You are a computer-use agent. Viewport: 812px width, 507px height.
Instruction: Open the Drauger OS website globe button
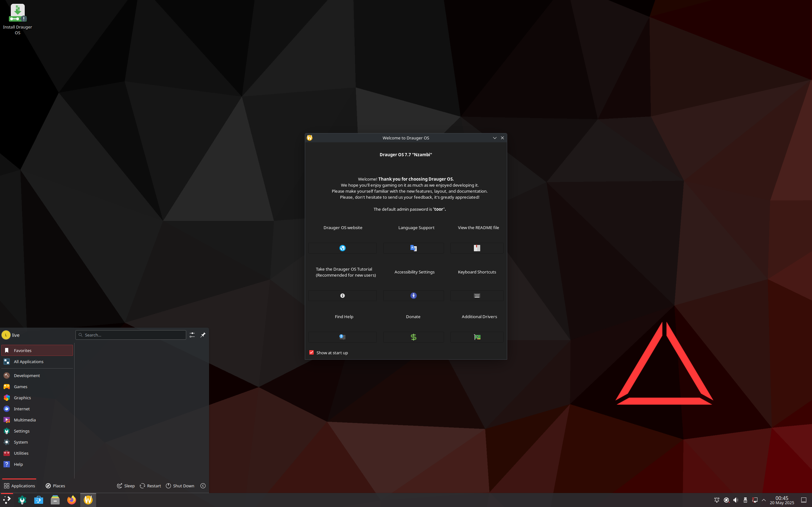click(342, 248)
